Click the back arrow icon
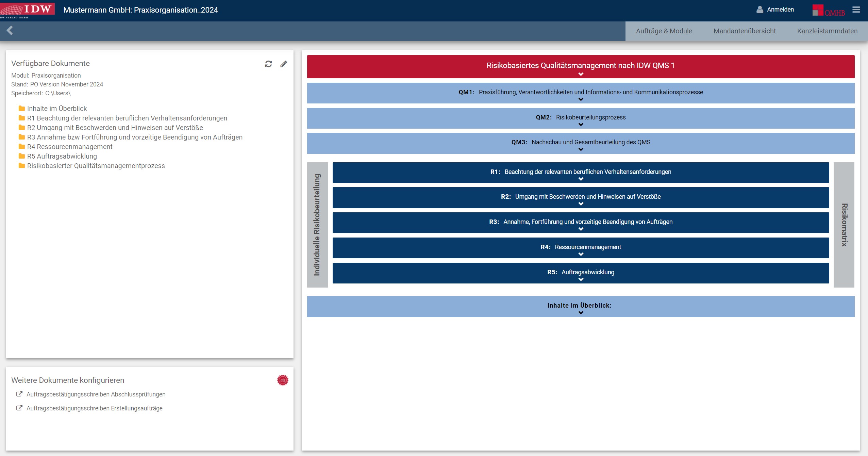Screen dimensions: 868x456 click(x=10, y=31)
